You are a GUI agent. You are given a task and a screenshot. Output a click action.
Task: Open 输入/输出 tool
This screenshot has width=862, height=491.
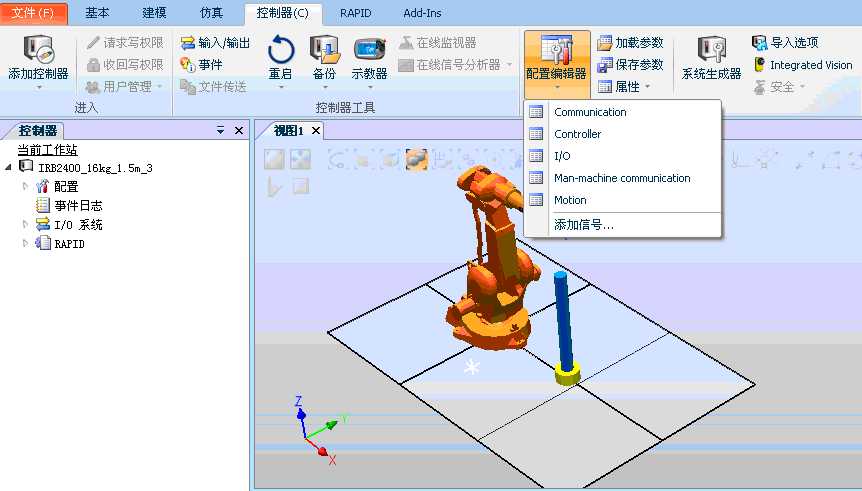tap(216, 42)
